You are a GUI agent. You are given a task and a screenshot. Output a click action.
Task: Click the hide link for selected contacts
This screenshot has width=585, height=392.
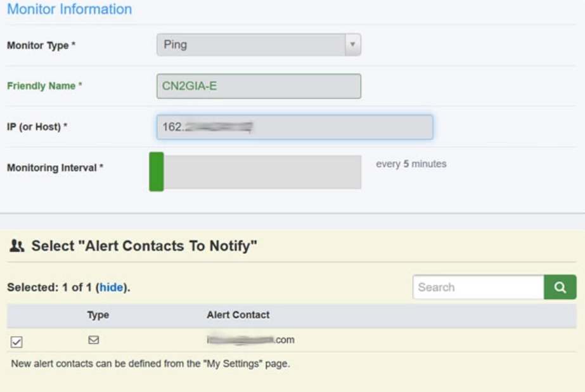tap(111, 287)
